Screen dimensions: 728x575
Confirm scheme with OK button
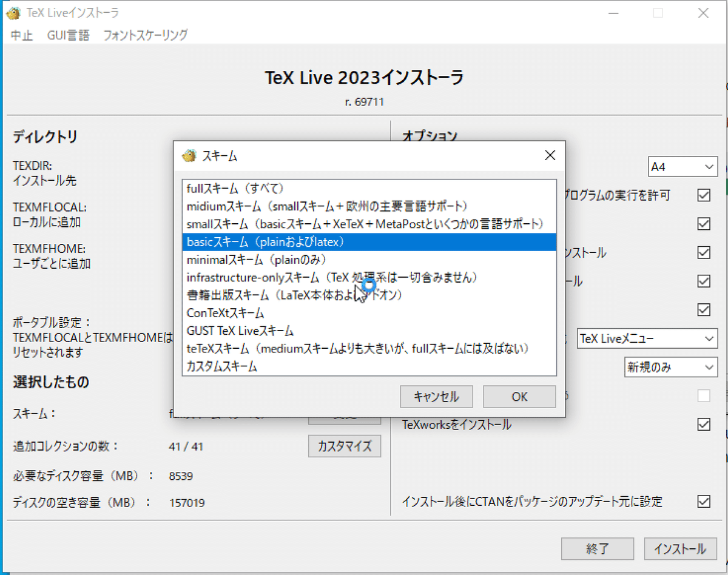519,397
